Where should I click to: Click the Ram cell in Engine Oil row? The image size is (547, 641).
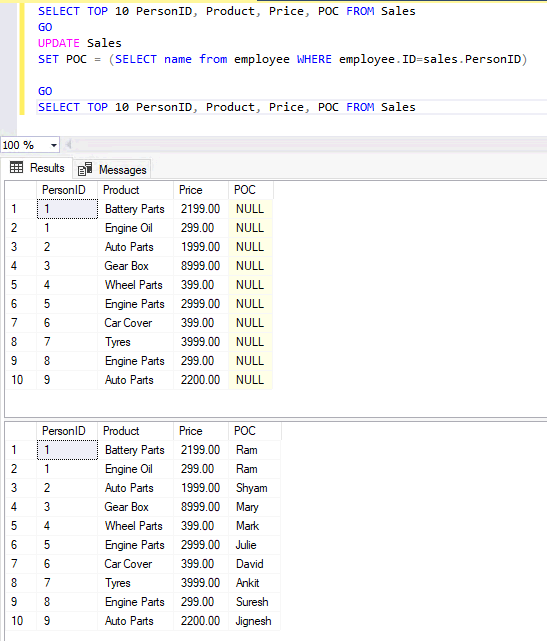point(255,469)
